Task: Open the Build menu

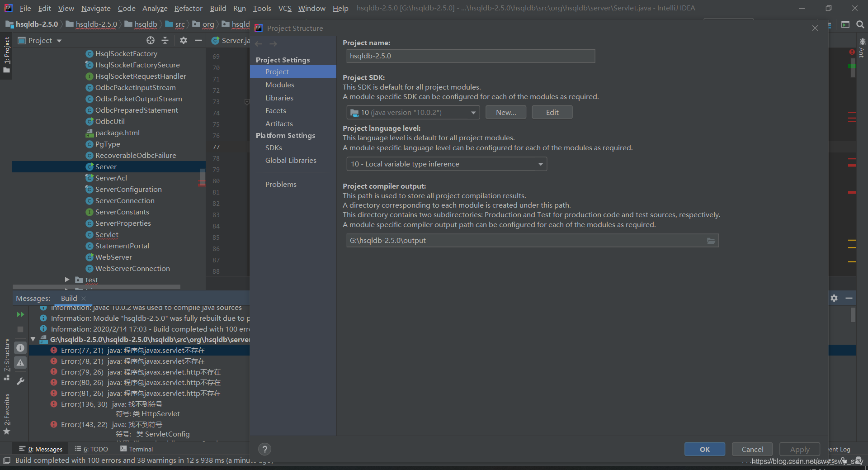Action: [x=218, y=8]
